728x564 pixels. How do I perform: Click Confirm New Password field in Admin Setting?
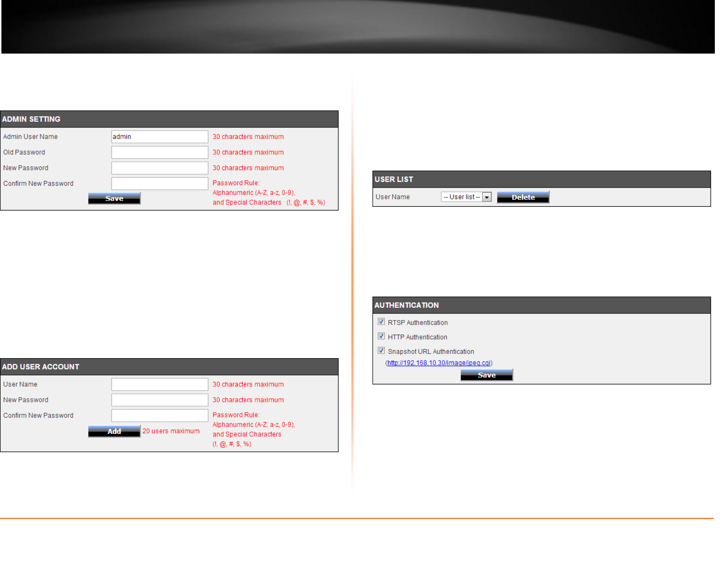click(159, 183)
